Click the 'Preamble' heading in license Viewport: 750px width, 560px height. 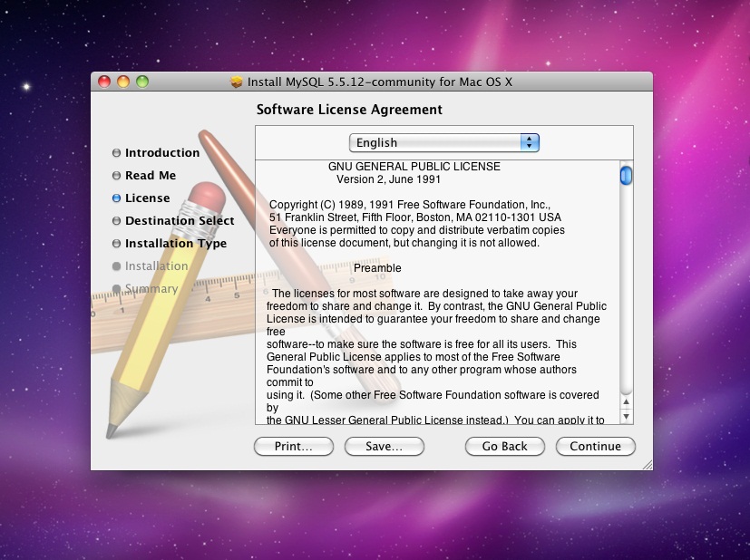[377, 268]
